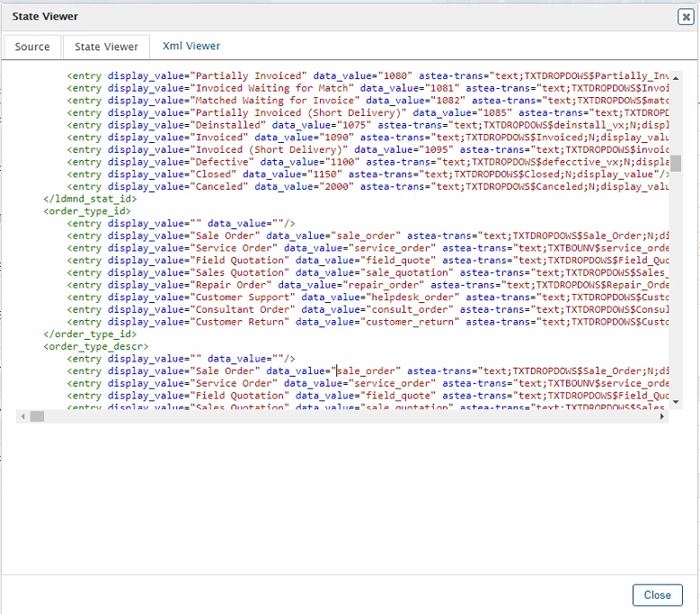Click the "Matched Waiting for Invoice" entry

click(368, 101)
